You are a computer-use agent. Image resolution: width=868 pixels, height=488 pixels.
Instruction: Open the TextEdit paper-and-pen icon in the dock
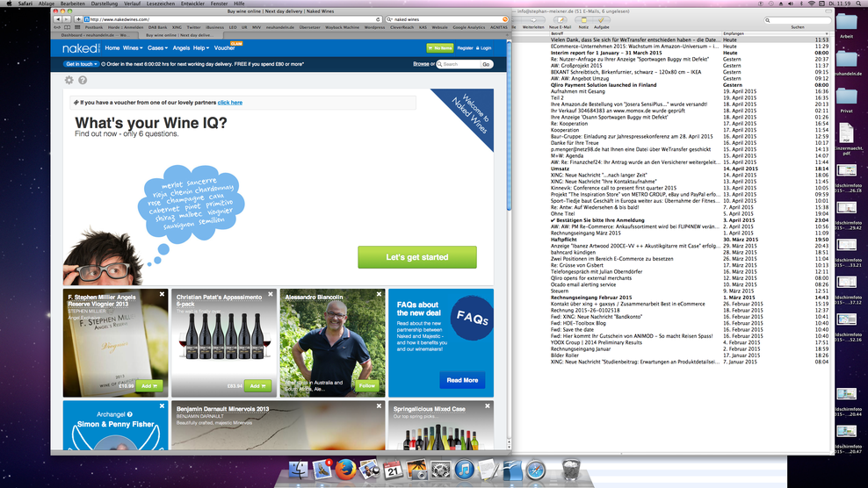(488, 470)
